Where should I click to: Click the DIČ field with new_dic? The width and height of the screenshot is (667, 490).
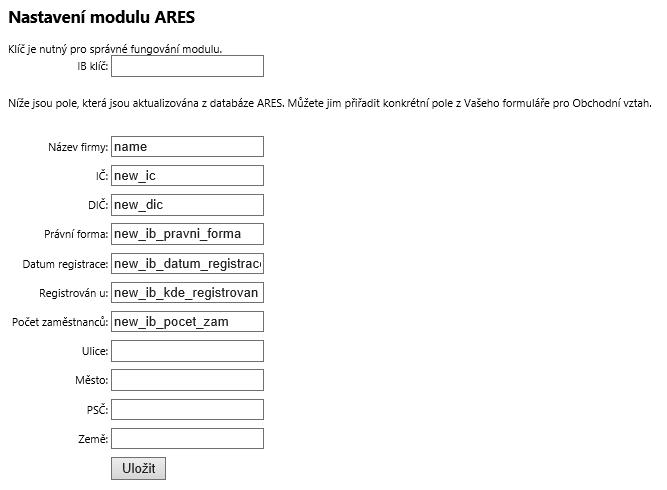[x=188, y=205]
